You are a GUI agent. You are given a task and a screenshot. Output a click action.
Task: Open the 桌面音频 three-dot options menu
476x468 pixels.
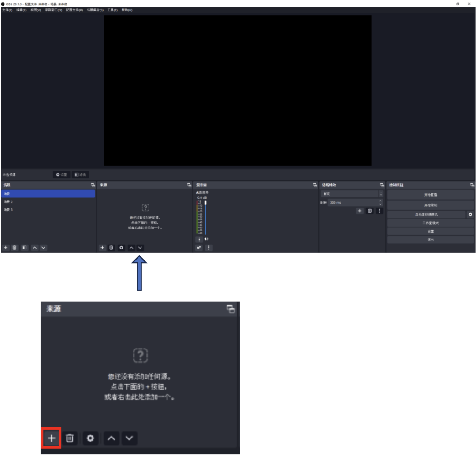pyautogui.click(x=199, y=239)
